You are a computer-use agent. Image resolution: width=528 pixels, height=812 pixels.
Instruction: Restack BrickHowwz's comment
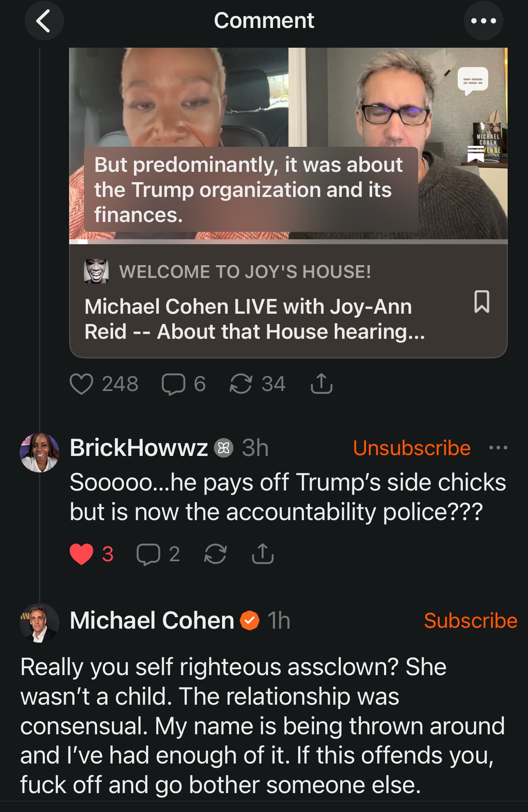215,554
